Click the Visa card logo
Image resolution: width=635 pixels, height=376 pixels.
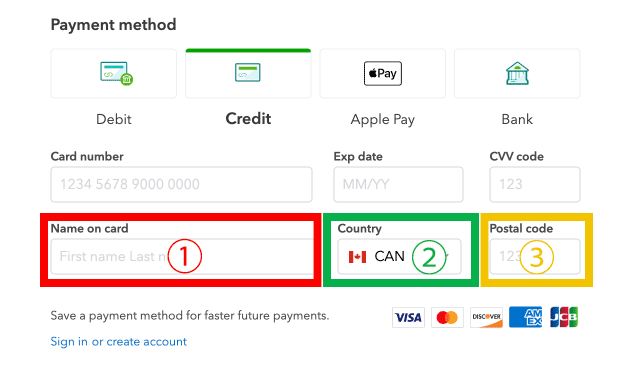tap(408, 317)
